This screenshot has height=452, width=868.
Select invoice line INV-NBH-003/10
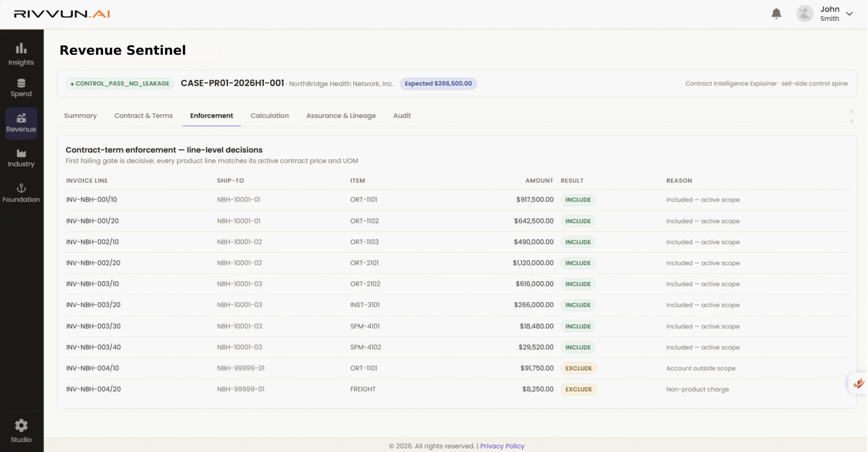coord(92,284)
